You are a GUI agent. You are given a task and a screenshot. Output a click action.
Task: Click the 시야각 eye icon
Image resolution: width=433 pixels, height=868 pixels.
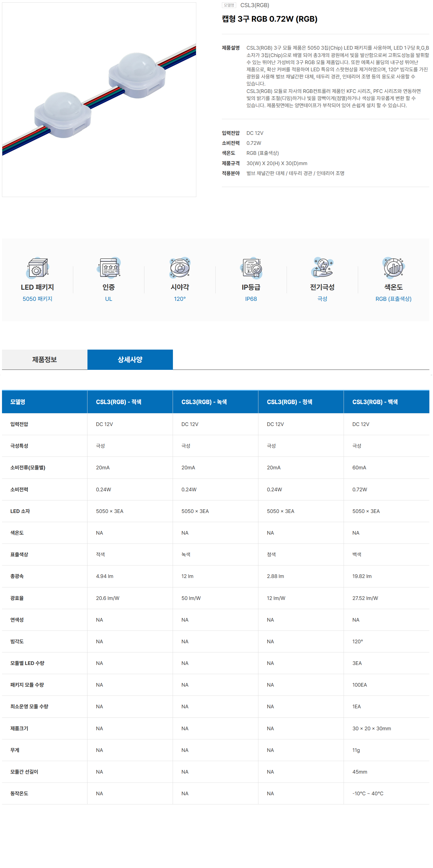(180, 268)
